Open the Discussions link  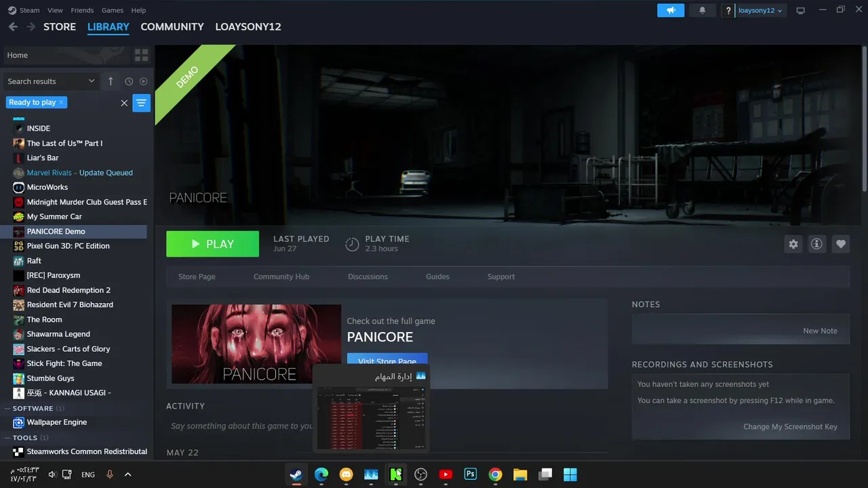368,277
